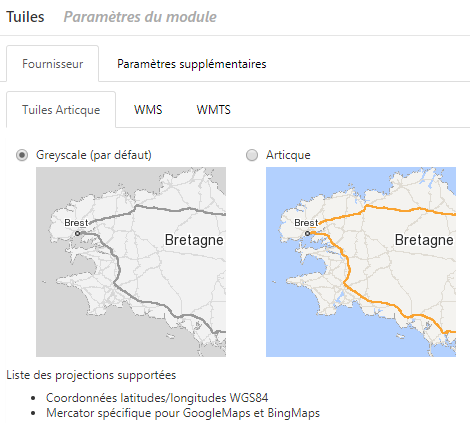This screenshot has width=470, height=423.
Task: Switch to the Fournisseur tab
Action: 52,64
